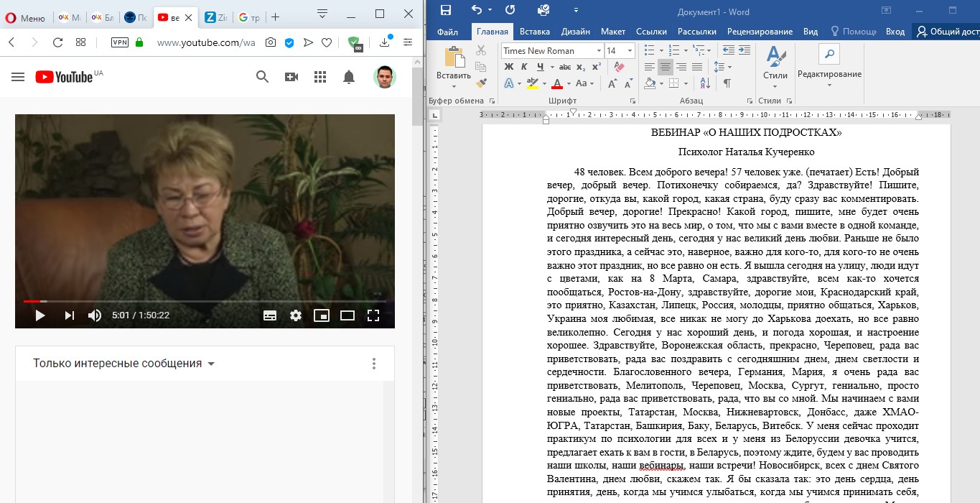Click the Общий доступ share button
The width and height of the screenshot is (980, 503).
pos(948,32)
